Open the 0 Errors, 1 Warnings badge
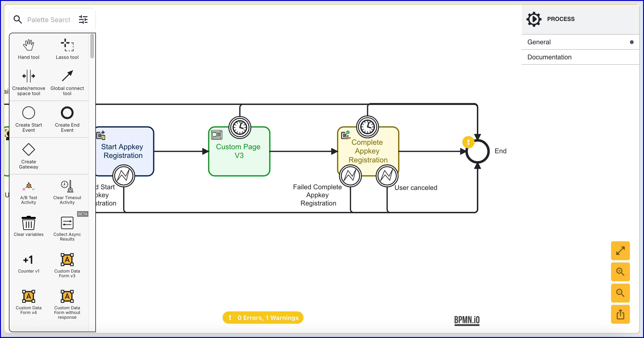The height and width of the screenshot is (338, 644). 263,318
